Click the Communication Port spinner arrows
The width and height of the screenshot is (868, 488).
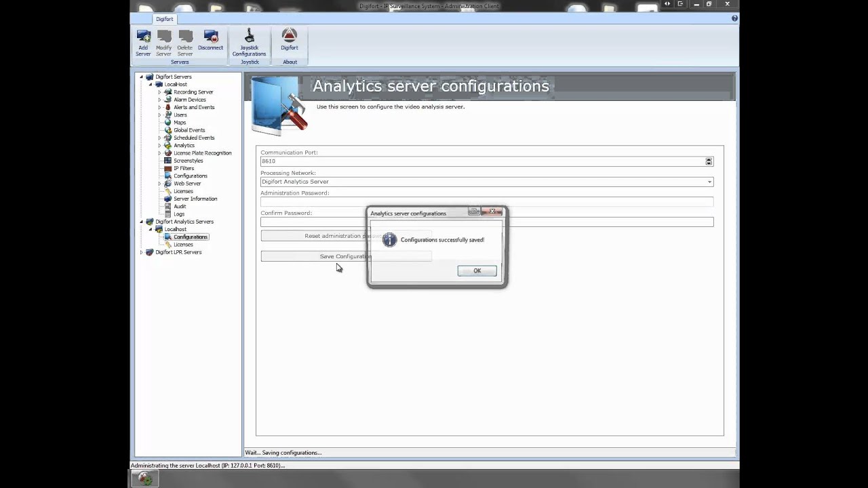[709, 161]
